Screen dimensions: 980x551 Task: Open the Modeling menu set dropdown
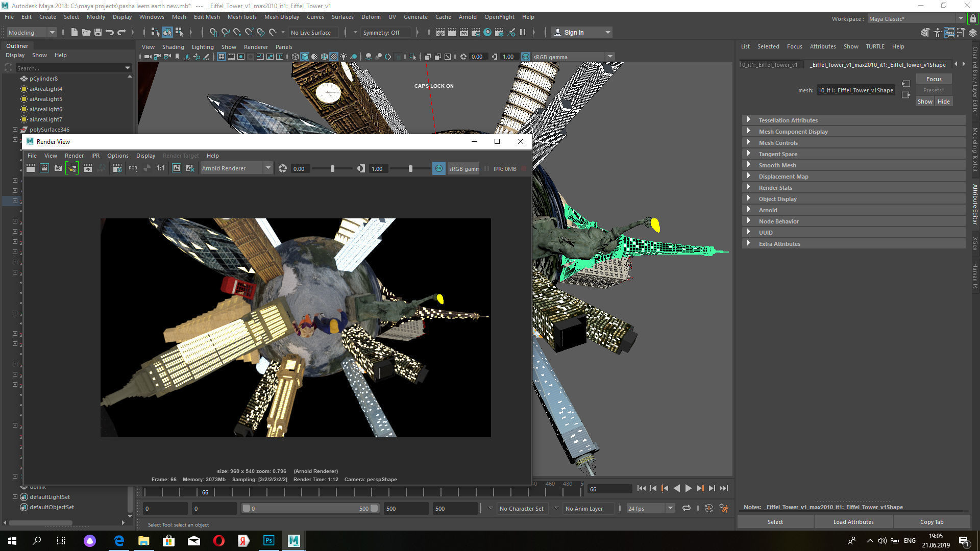click(x=32, y=32)
